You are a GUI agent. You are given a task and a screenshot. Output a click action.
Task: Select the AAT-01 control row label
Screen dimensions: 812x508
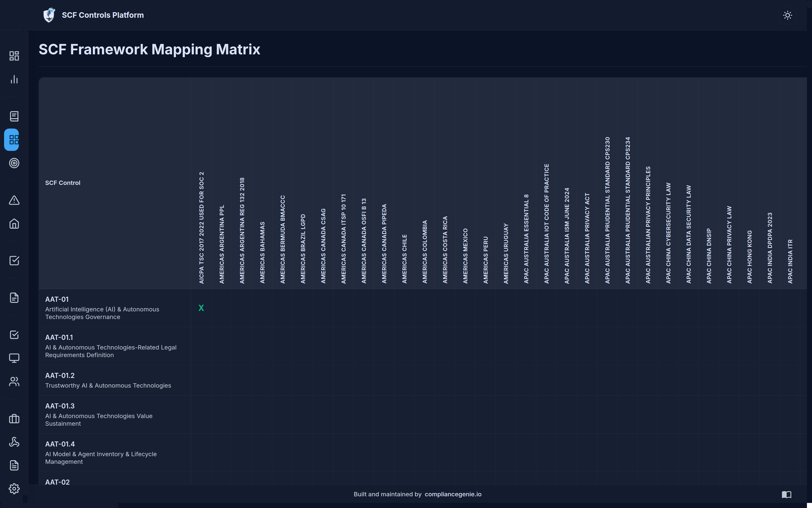(x=115, y=308)
